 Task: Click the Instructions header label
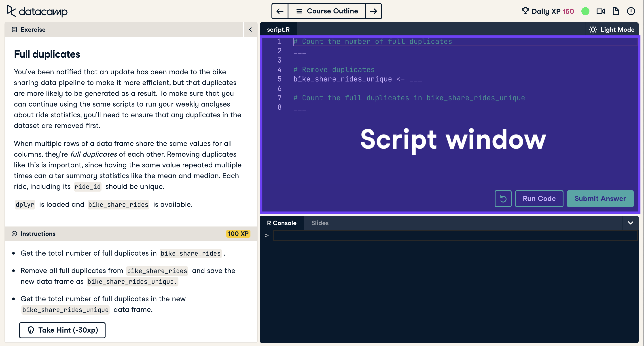(x=38, y=234)
